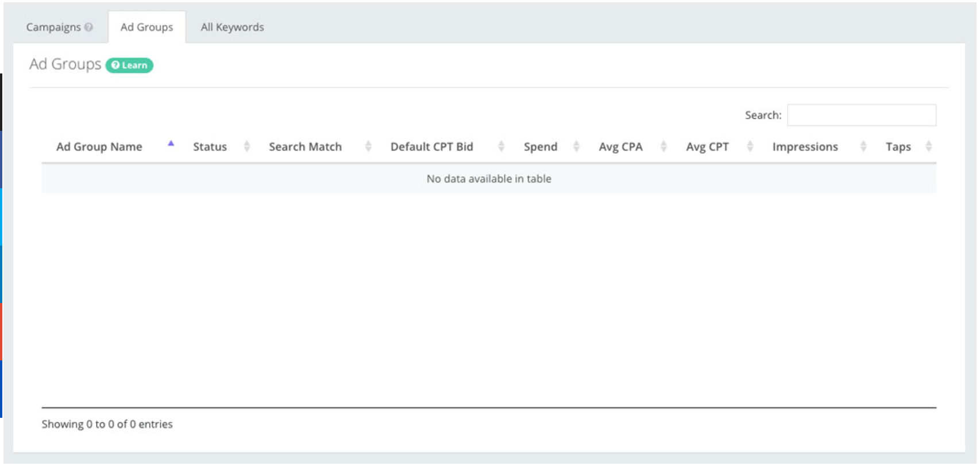
Task: Click the Ad Group Name column header text
Action: click(99, 147)
